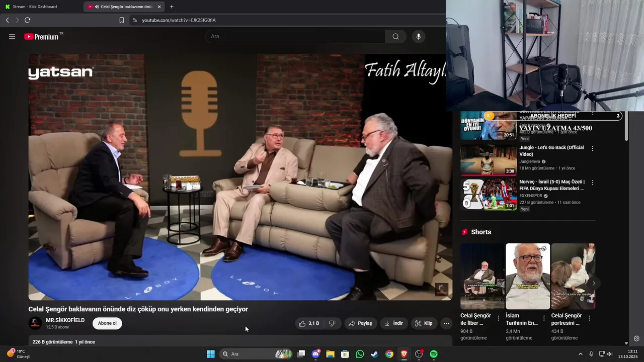
Task: Click the search magnifier button
Action: 395,36
